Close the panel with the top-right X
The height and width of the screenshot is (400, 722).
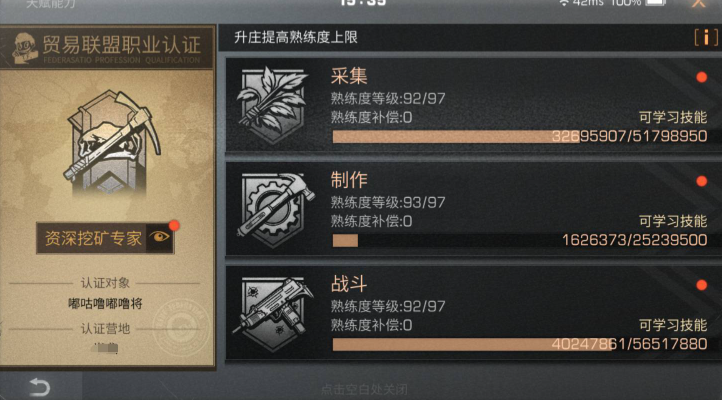(x=699, y=4)
